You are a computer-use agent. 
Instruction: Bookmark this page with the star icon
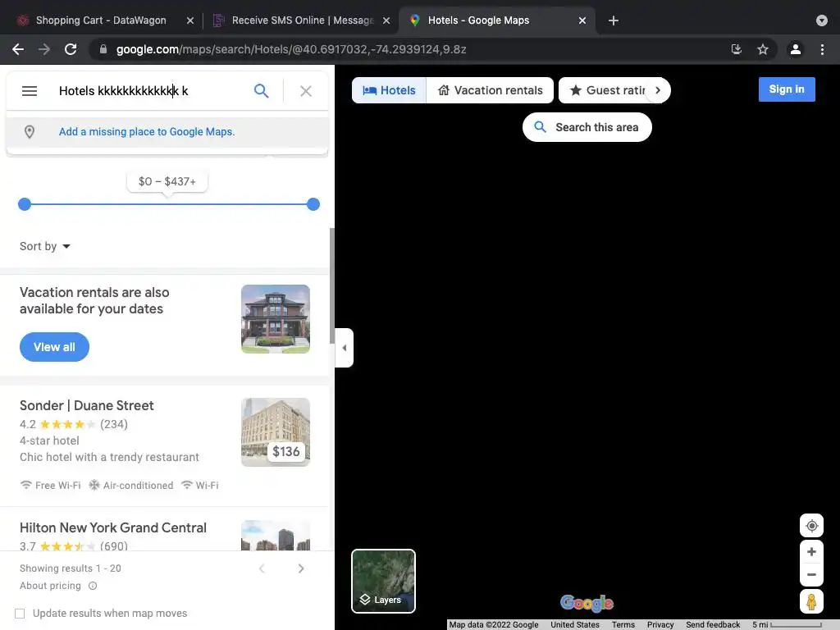click(x=763, y=49)
